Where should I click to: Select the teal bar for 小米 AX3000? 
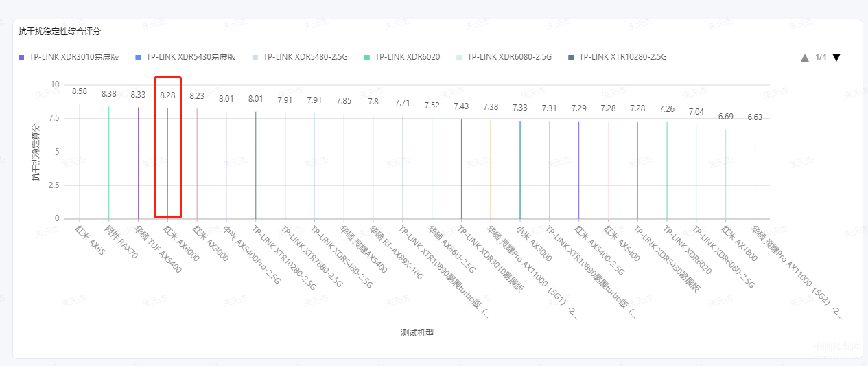point(520,170)
